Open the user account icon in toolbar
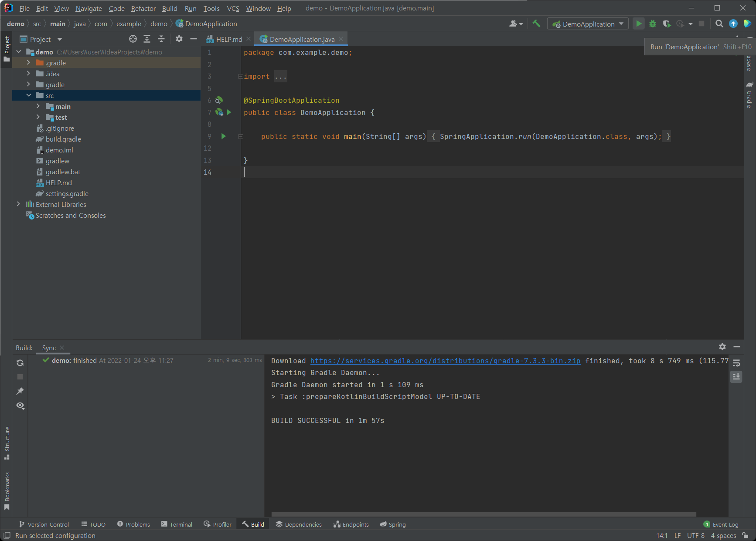The height and width of the screenshot is (541, 756). coord(516,24)
